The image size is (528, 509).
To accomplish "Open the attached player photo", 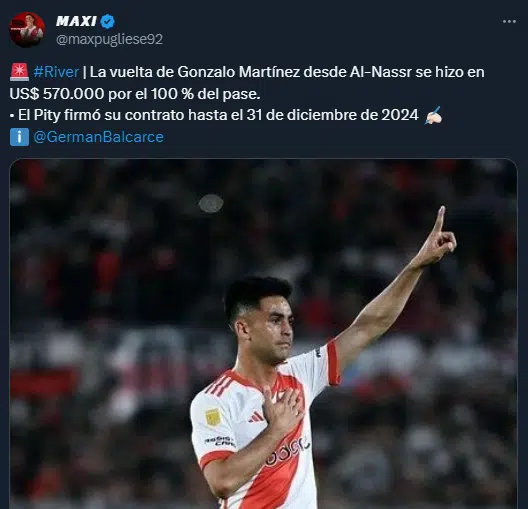I will click(x=263, y=334).
